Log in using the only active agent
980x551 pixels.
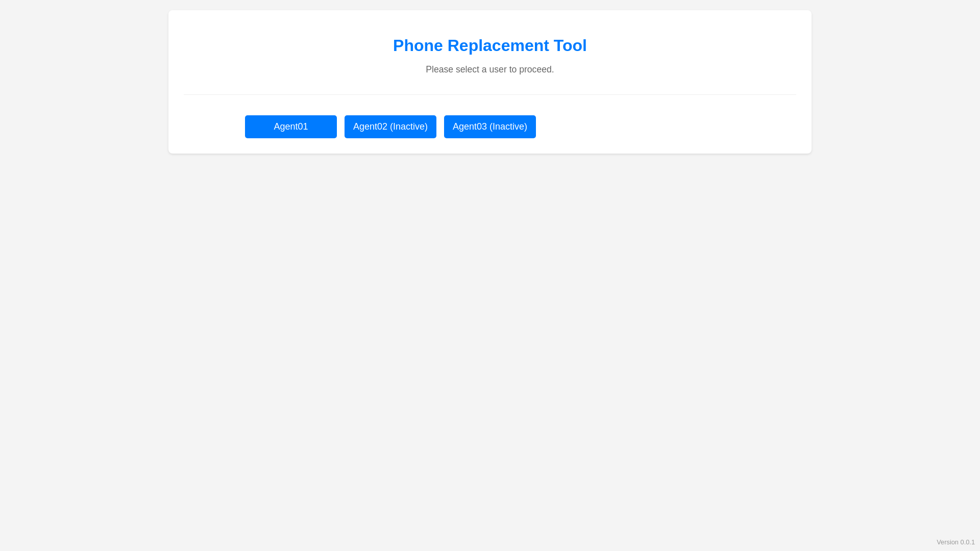click(x=290, y=127)
